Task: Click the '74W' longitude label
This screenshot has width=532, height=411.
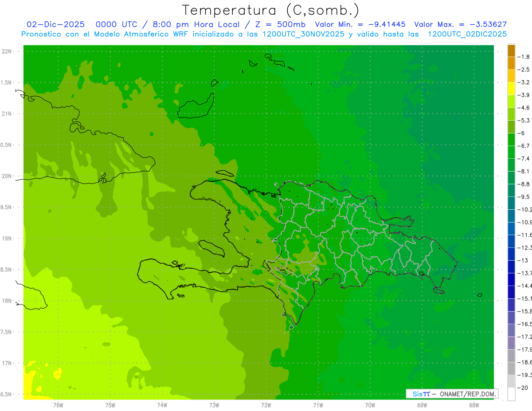Action: click(x=162, y=405)
